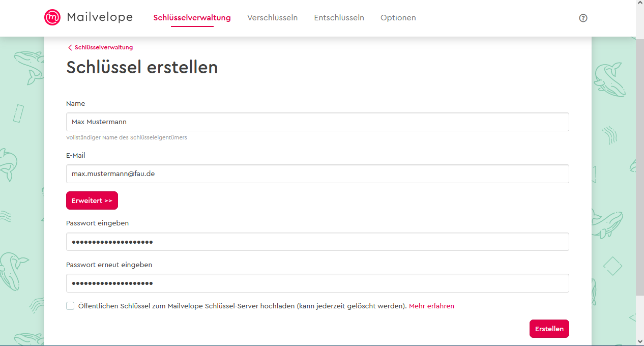Open the Verschlüsseln tab

click(272, 18)
